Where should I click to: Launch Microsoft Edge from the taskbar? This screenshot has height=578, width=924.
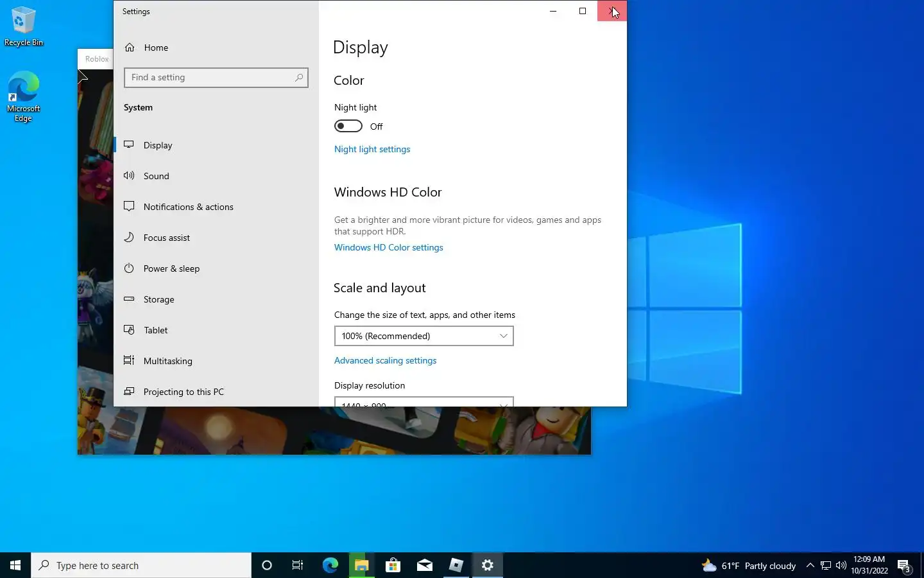coord(330,565)
